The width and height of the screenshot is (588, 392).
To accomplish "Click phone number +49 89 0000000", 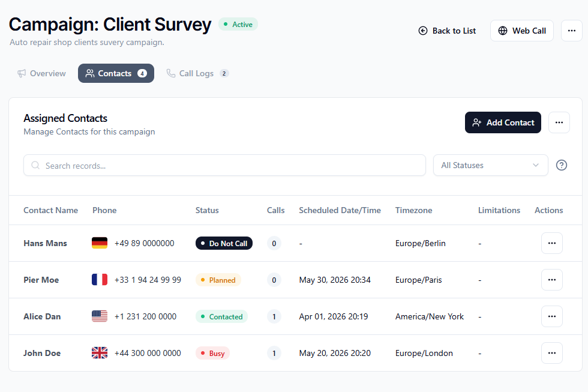I will [x=145, y=244].
